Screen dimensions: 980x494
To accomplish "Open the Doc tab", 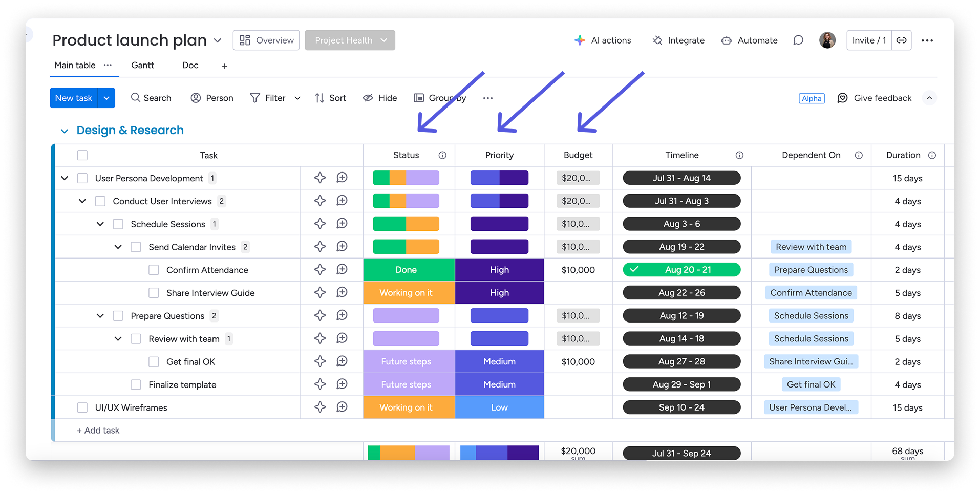I will pos(190,66).
